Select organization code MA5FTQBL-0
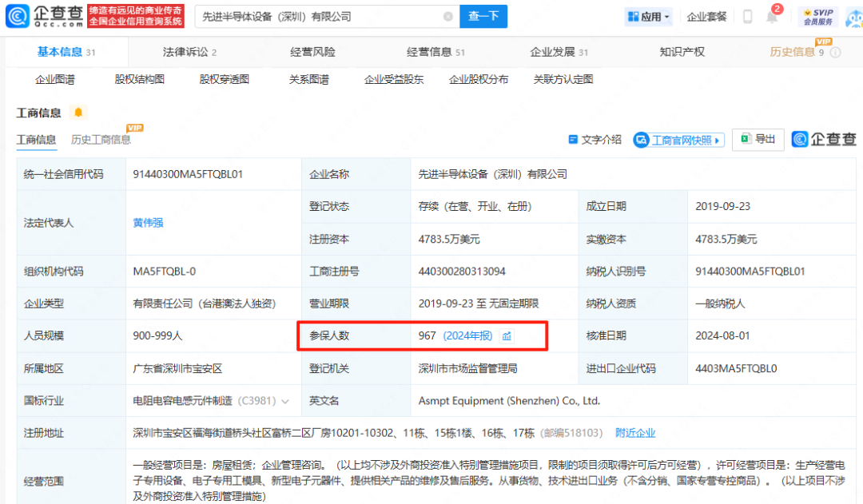 point(164,272)
